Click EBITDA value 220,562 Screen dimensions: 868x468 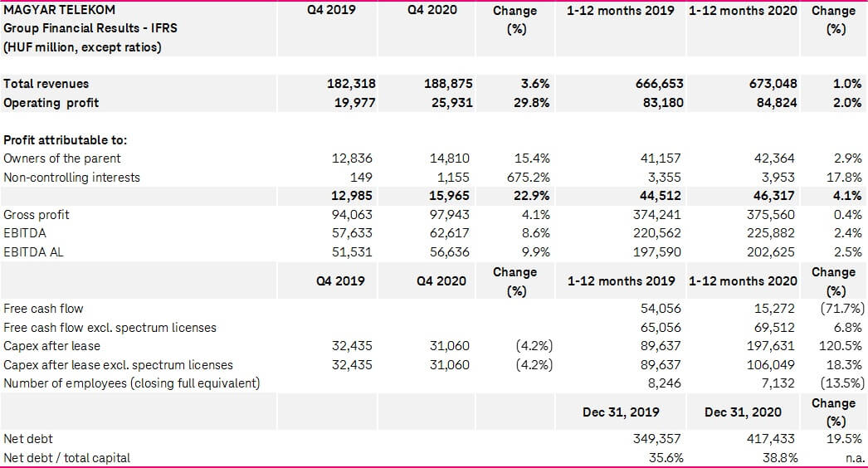tap(657, 233)
